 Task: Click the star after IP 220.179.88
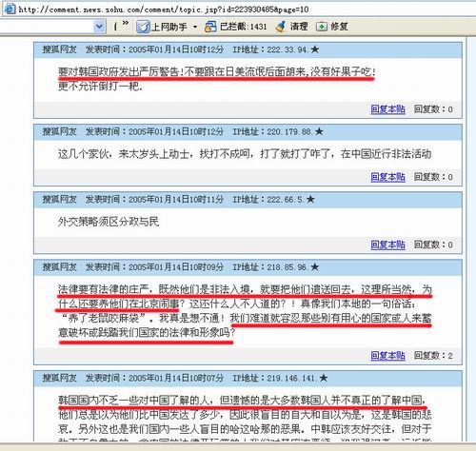point(319,131)
